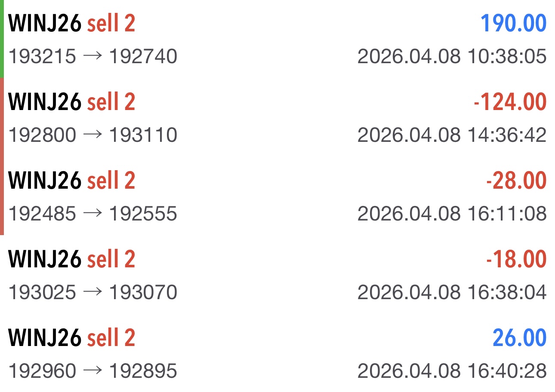555x392 pixels.
Task: Open the WINJ26 trade with 190.00 profit
Action: [71, 23]
